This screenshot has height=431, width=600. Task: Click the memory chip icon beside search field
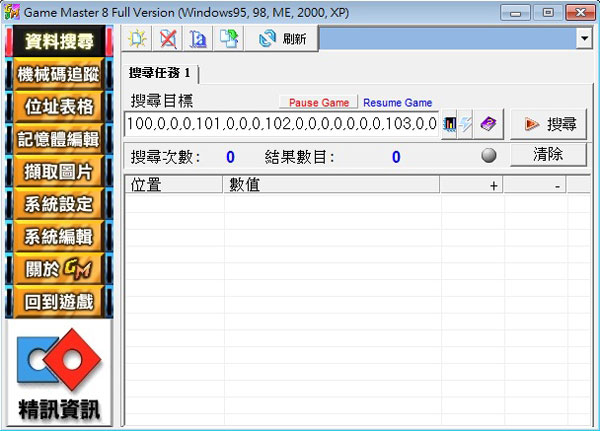(449, 124)
